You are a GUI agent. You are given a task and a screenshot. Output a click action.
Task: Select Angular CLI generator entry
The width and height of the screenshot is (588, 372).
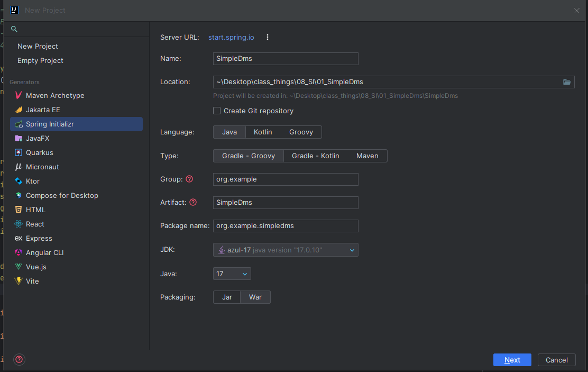(x=77, y=252)
